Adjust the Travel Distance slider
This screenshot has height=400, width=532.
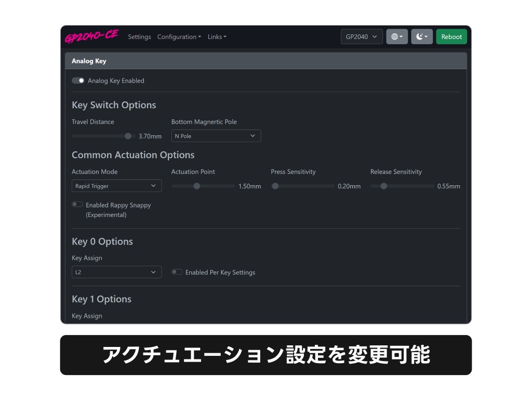coord(128,136)
